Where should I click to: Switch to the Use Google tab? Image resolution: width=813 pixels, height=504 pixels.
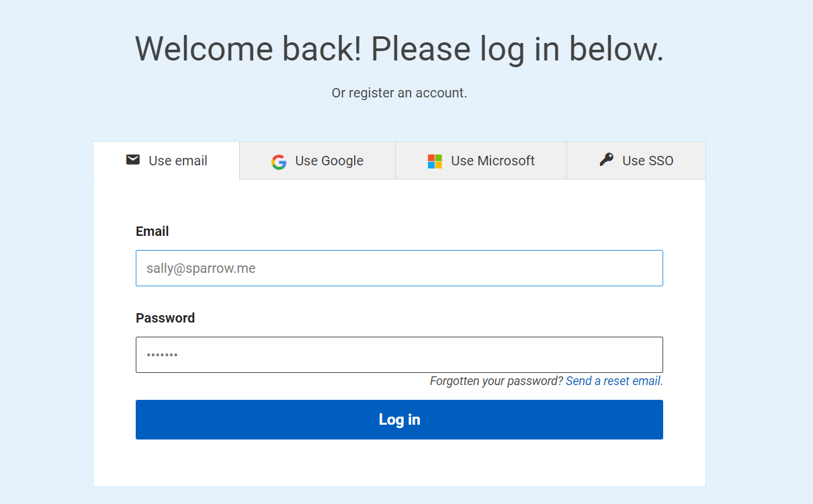coord(329,161)
